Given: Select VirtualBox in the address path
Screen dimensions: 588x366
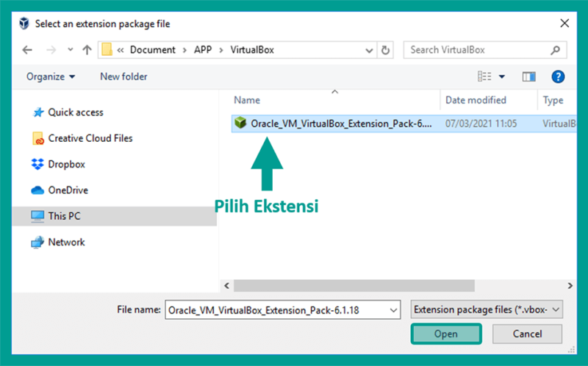Looking at the screenshot, I should click(252, 50).
